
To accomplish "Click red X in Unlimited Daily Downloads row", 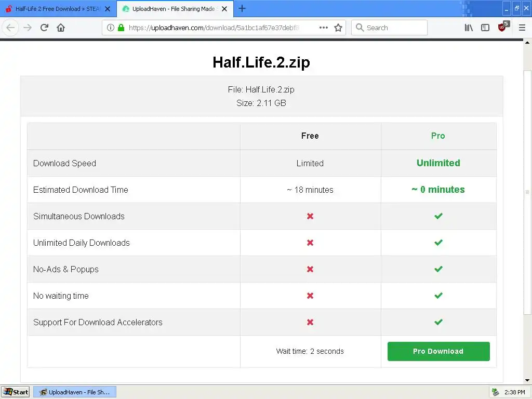I will (310, 243).
